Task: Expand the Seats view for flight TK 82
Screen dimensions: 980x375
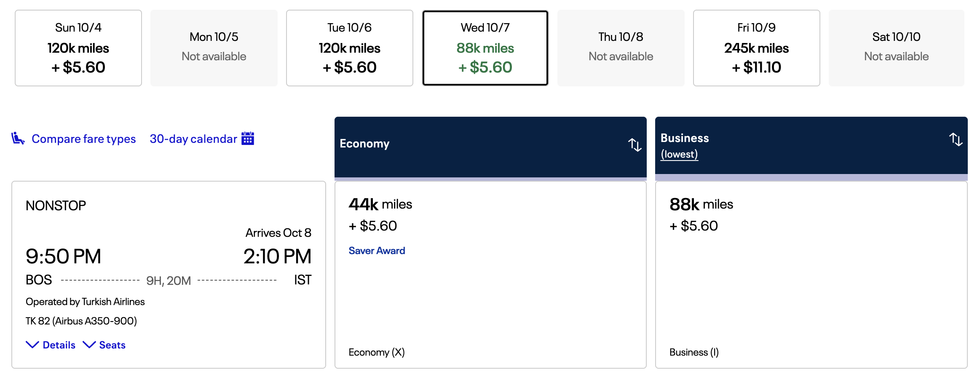Action: click(104, 345)
